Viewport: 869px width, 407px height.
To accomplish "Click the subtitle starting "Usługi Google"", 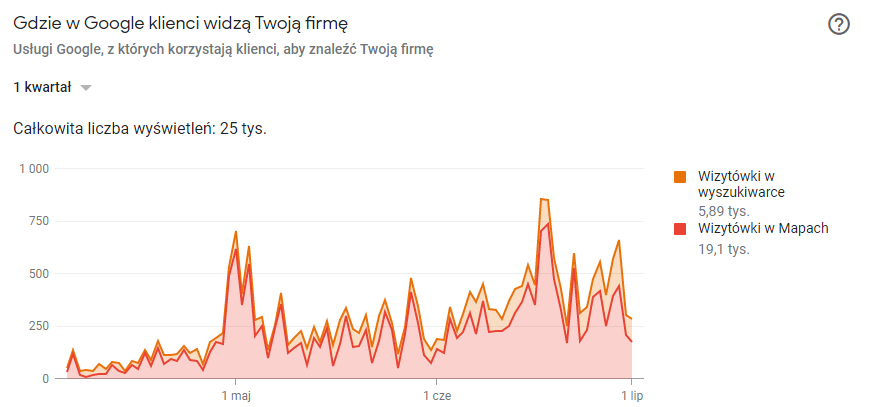I will click(223, 48).
